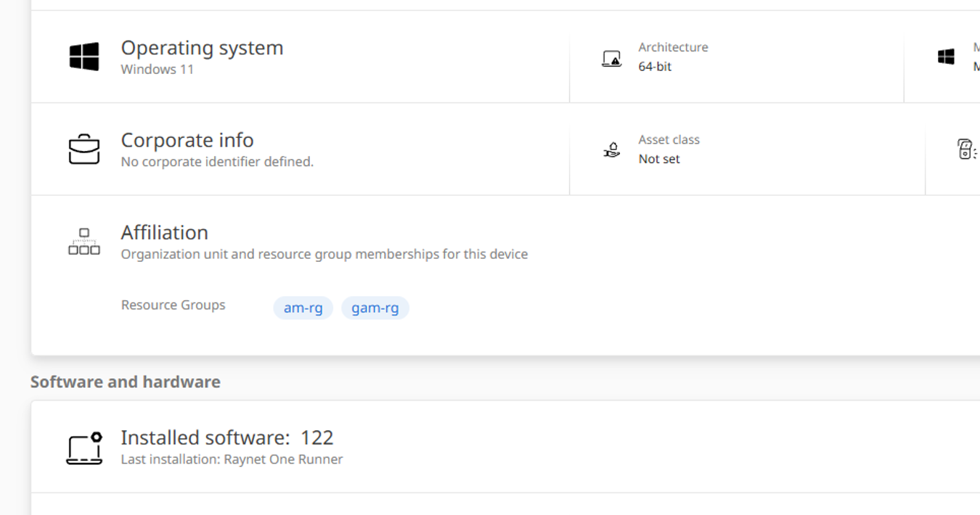Click the Architecture label
The width and height of the screenshot is (980, 515).
coord(673,47)
